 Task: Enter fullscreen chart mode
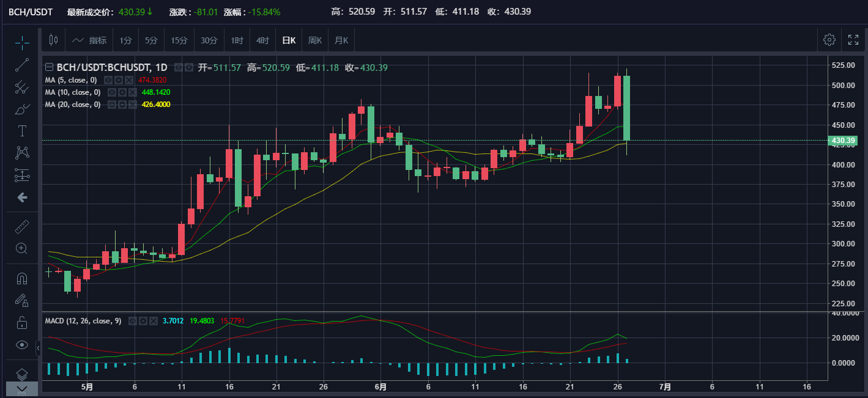[853, 40]
